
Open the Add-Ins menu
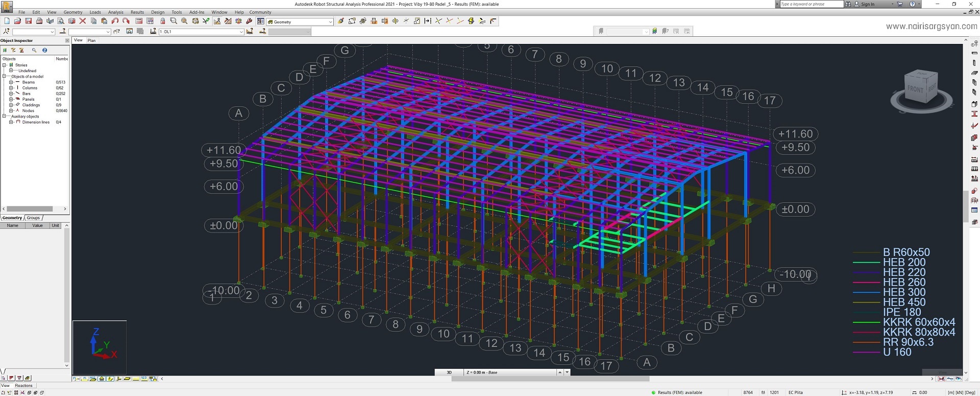pyautogui.click(x=197, y=12)
